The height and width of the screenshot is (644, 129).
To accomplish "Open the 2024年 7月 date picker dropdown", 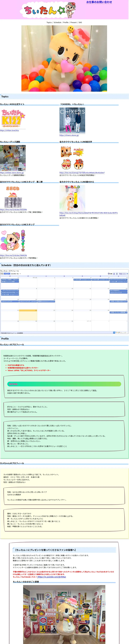I will (x=16, y=273).
